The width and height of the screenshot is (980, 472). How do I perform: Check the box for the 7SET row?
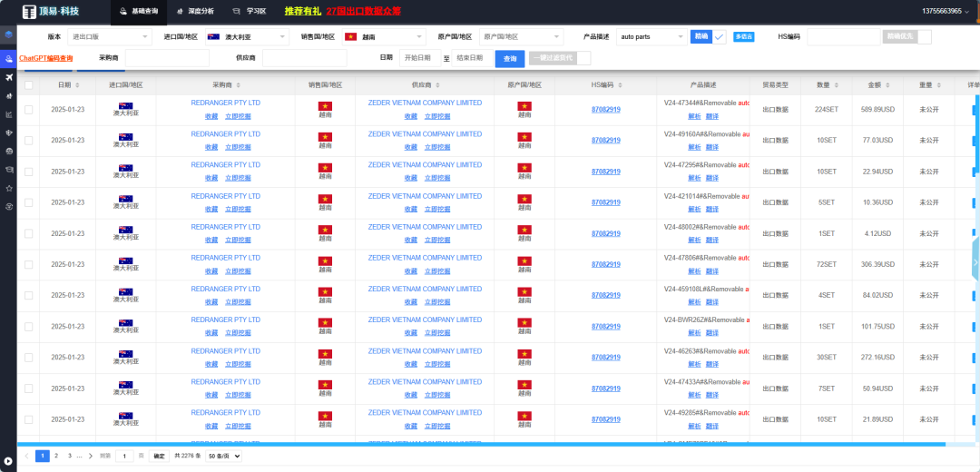(x=28, y=388)
